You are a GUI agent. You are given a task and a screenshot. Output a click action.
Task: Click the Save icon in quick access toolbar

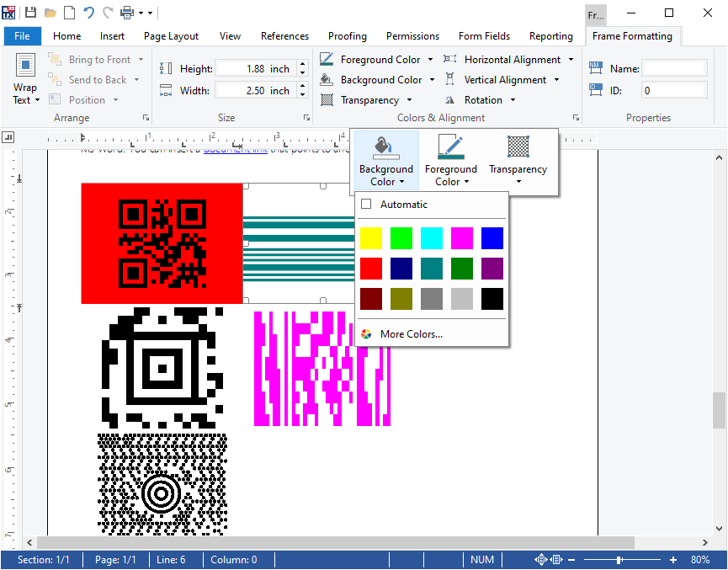(x=31, y=13)
